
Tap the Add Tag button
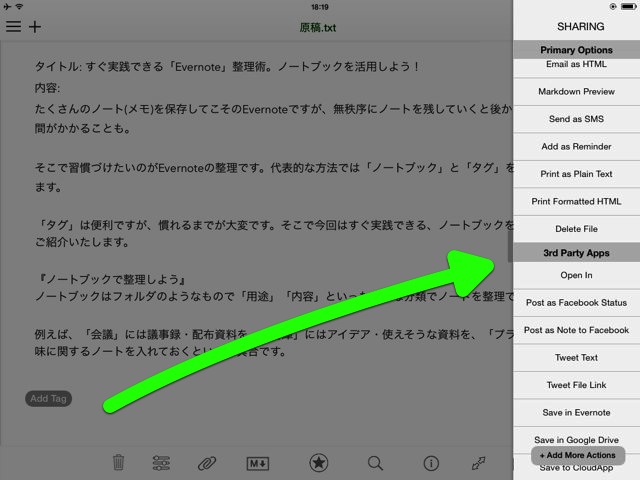[49, 398]
